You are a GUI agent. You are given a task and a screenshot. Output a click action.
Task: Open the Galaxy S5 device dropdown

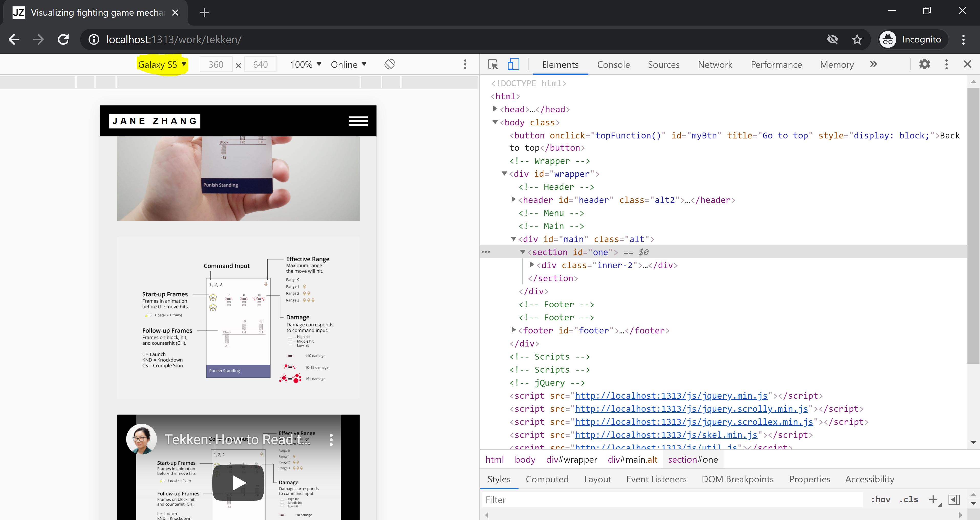point(162,64)
